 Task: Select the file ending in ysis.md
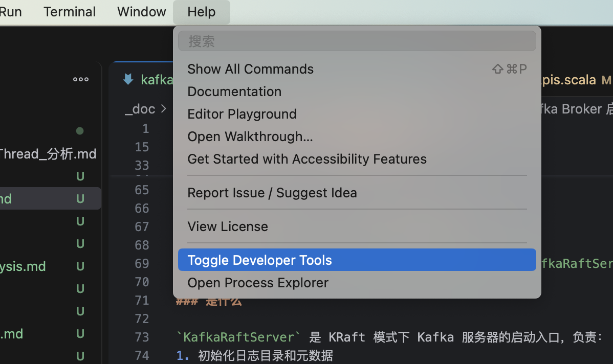click(23, 266)
